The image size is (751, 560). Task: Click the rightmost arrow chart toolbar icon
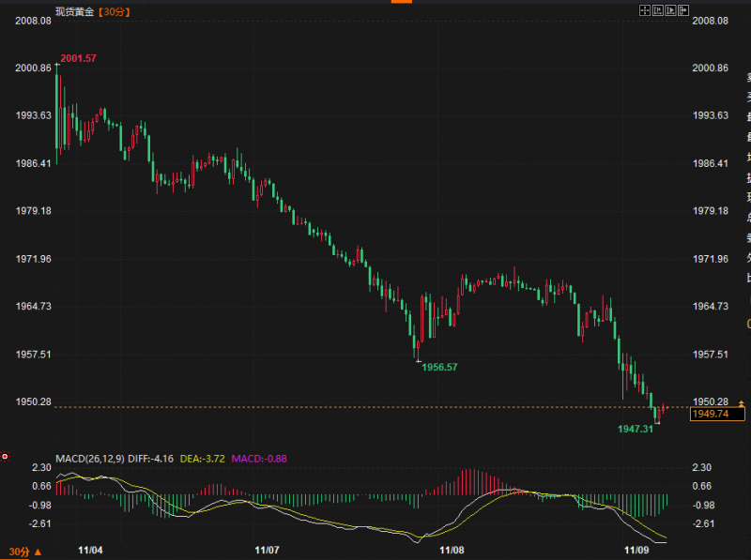(683, 10)
